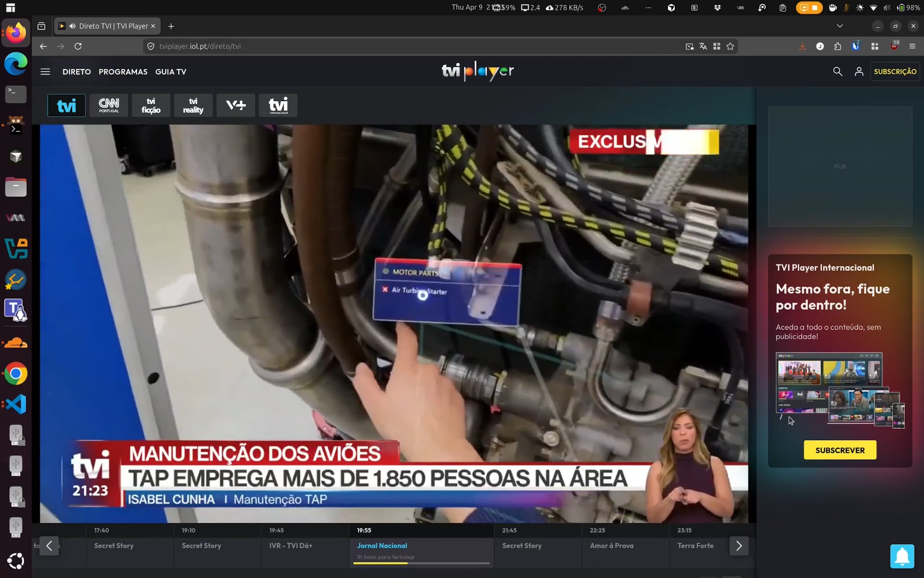Switch to CNN Portugal channel
The image size is (924, 578).
(x=109, y=105)
